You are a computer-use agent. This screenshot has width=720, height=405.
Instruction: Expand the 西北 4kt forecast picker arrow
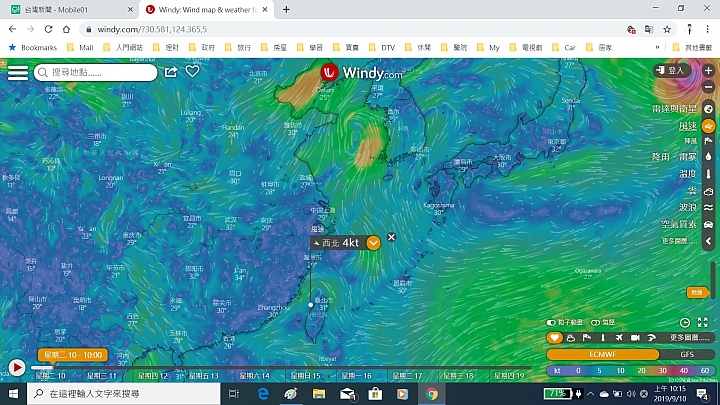tap(373, 243)
